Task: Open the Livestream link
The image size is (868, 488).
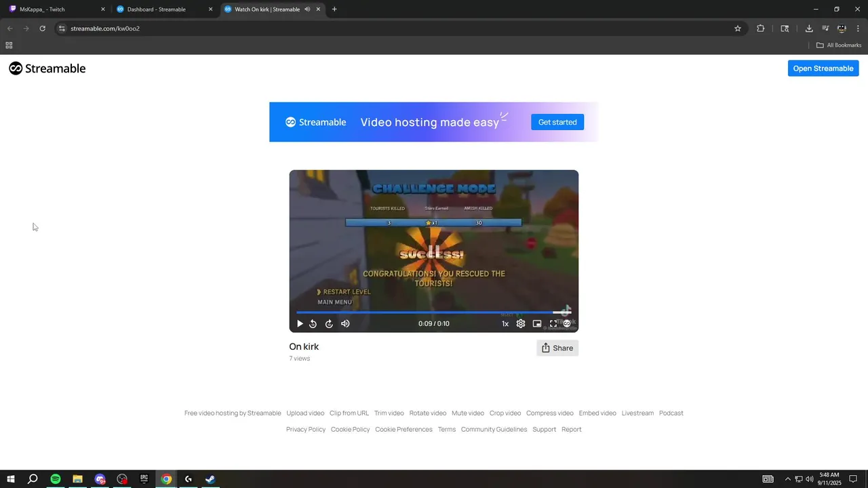Action: (x=637, y=413)
